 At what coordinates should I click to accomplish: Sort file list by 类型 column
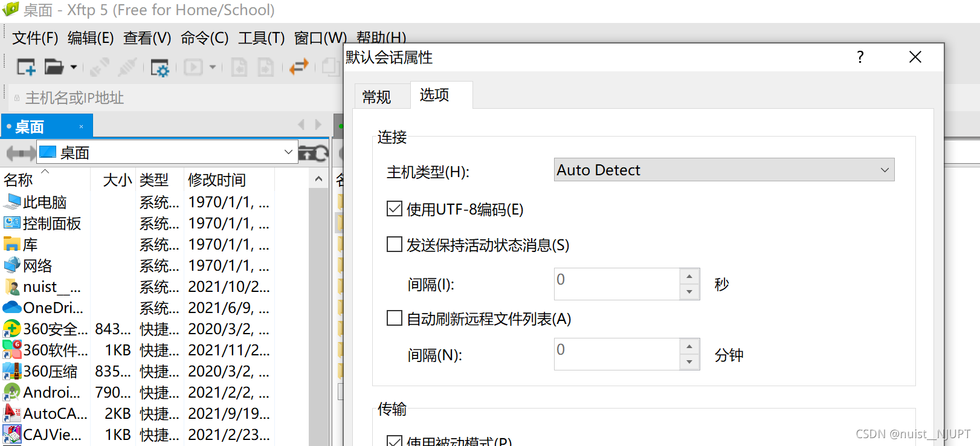[x=160, y=179]
